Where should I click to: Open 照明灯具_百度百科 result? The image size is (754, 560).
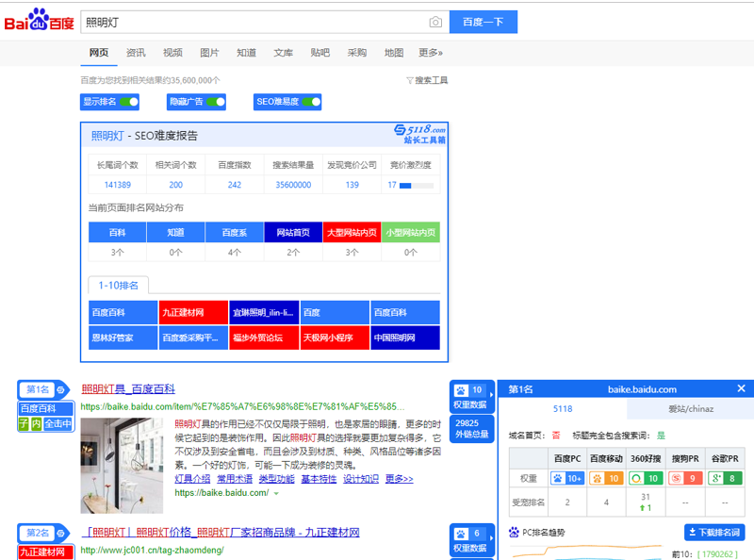click(128, 388)
